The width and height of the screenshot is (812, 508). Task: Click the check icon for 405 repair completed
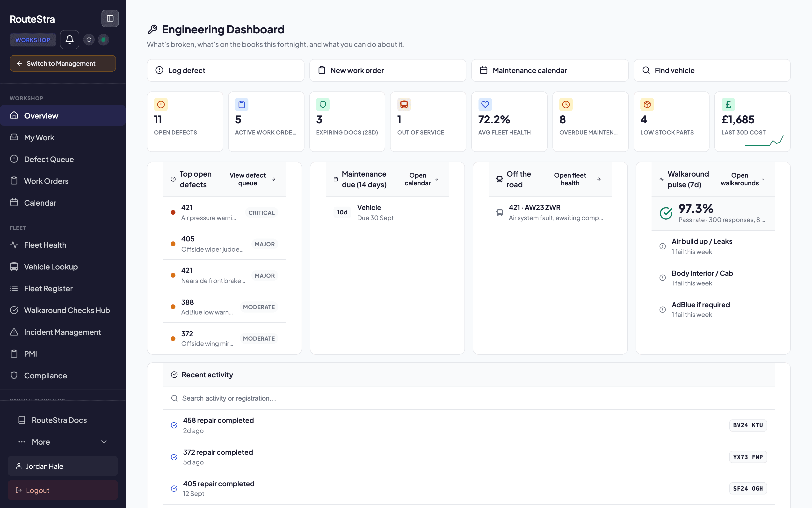(174, 488)
